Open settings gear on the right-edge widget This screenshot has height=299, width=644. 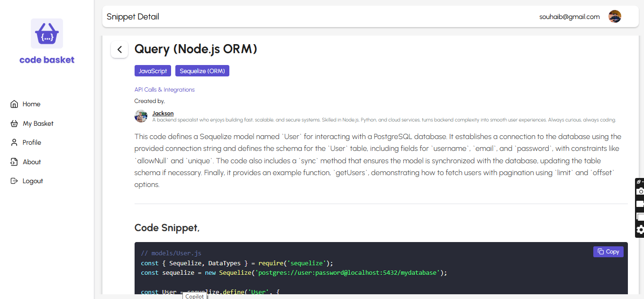coord(640,230)
